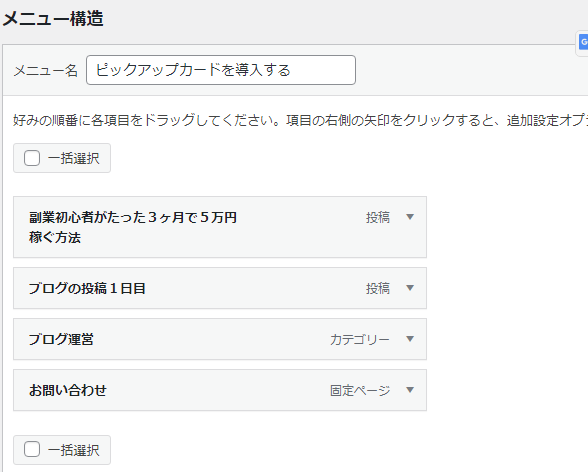Screen dimensions: 588x472
Task: Select the 副業初心者がたった３ヶ月で５万円 menu item
Action: pos(220,227)
